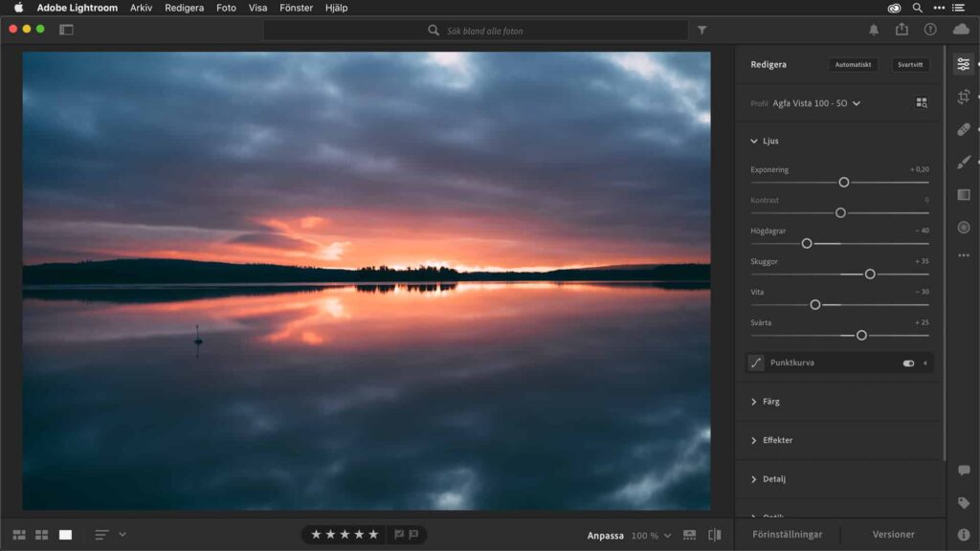Select the Linear gradient tool
The image size is (980, 551).
coord(963,195)
